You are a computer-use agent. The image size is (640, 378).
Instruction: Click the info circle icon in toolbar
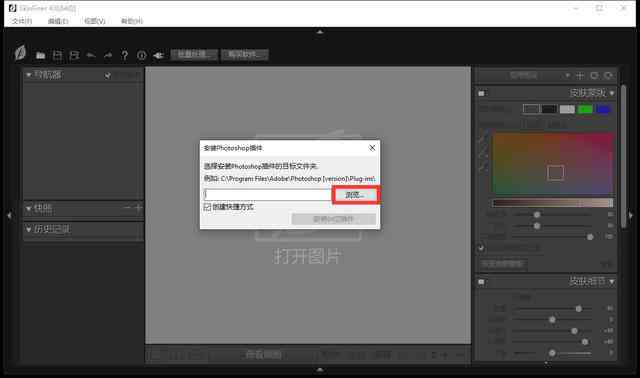[142, 55]
